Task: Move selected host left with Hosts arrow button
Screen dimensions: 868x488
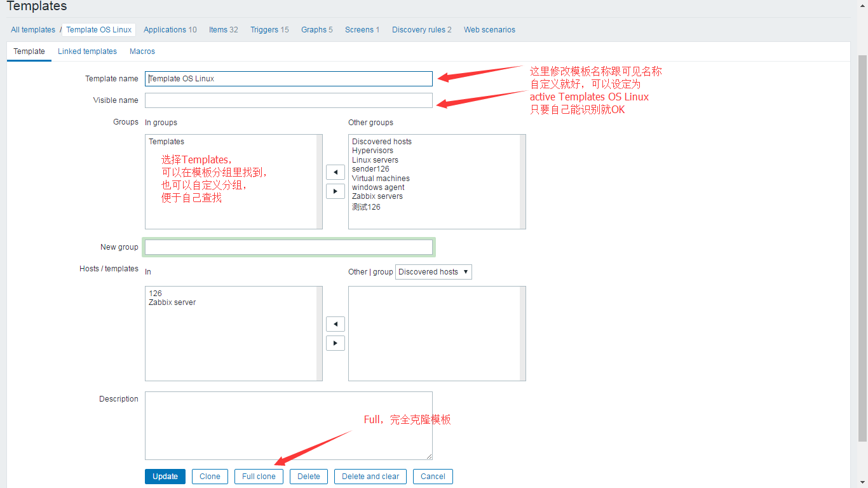Action: click(x=336, y=324)
